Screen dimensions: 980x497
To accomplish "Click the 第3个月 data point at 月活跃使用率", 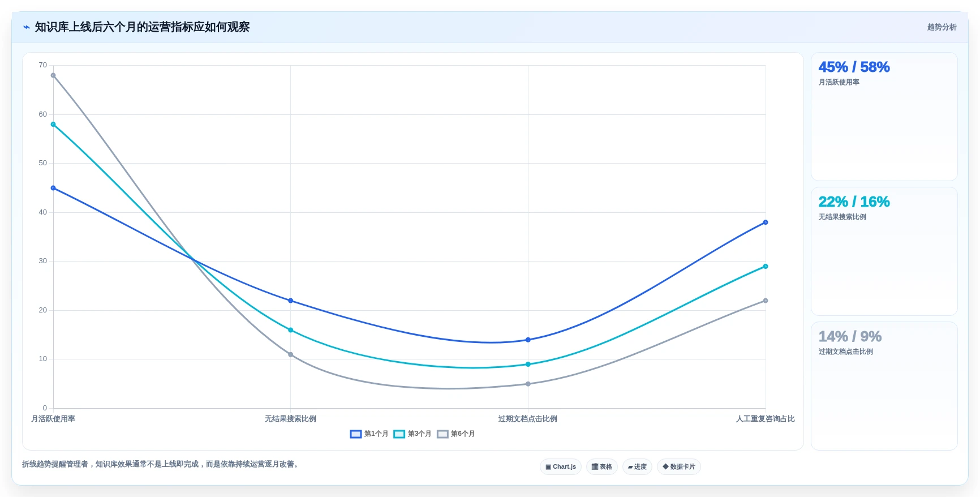I will [53, 125].
